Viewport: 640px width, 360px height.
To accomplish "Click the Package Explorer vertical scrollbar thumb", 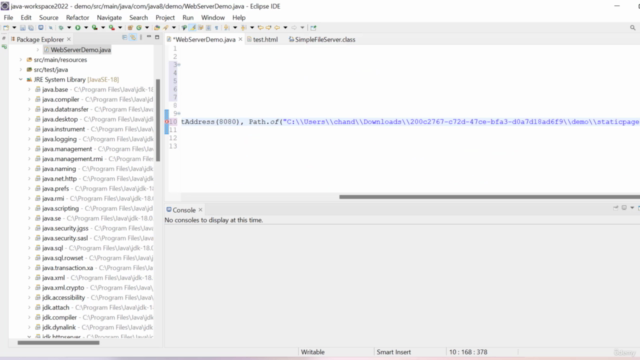I will [x=158, y=120].
